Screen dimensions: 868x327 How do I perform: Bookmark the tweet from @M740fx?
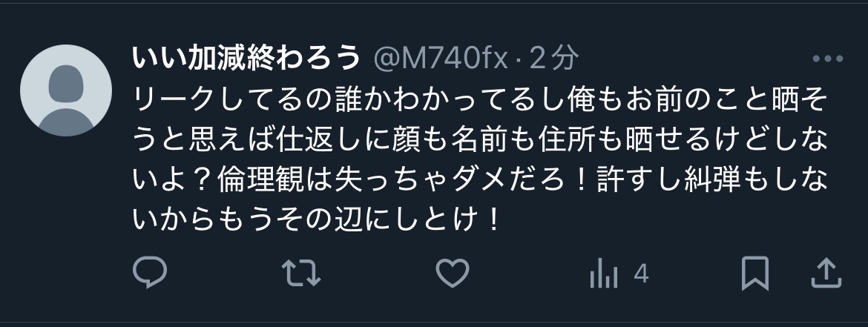point(755,274)
